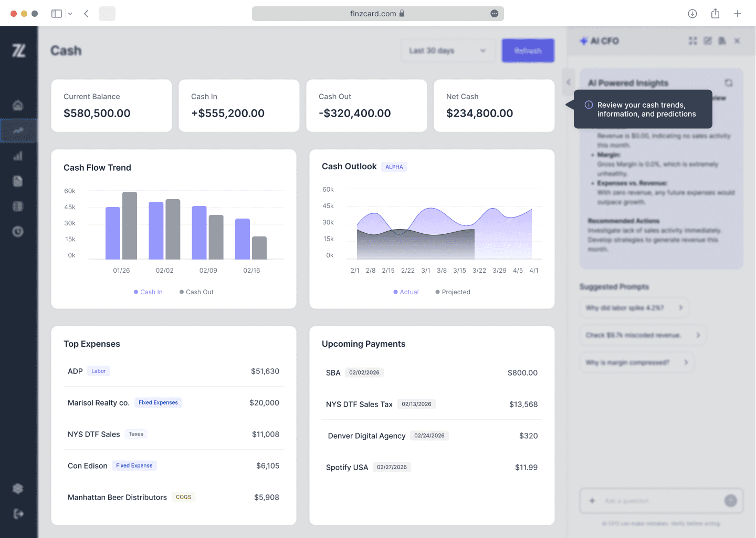Toggle the Cash In legend item
This screenshot has width=756, height=538.
[x=148, y=292]
